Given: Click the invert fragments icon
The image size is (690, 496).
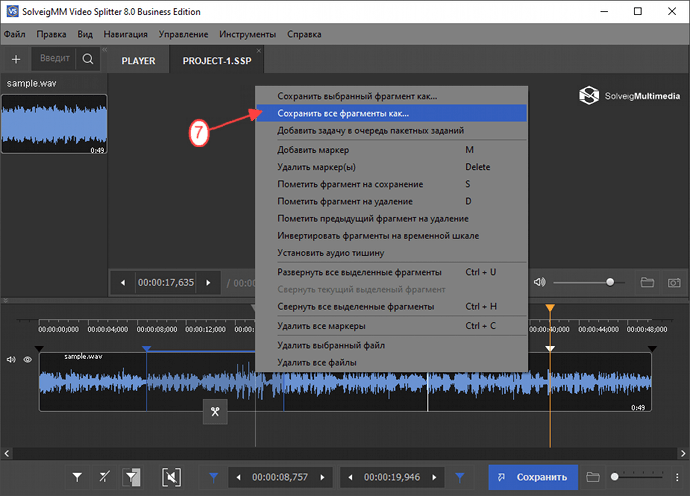Looking at the screenshot, I should 132,477.
